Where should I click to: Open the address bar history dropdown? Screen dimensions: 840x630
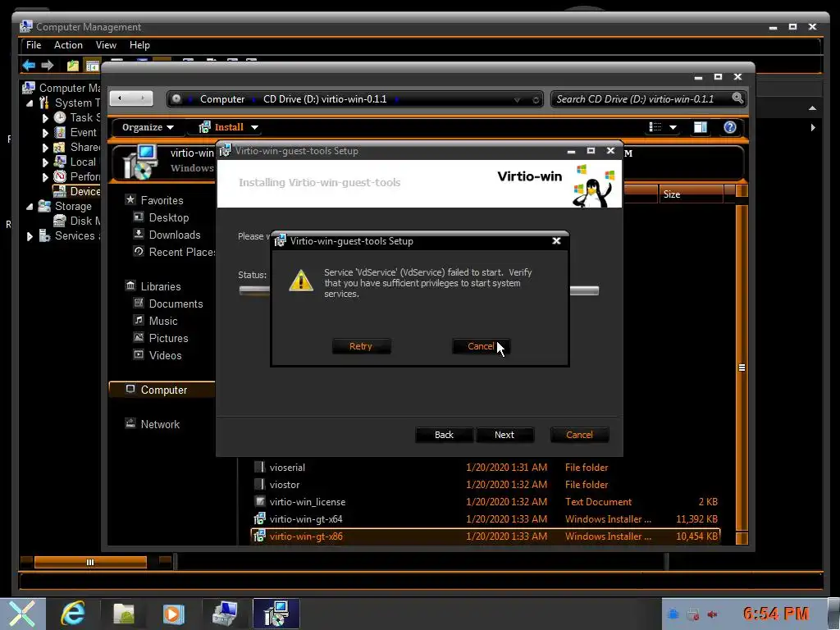517,99
